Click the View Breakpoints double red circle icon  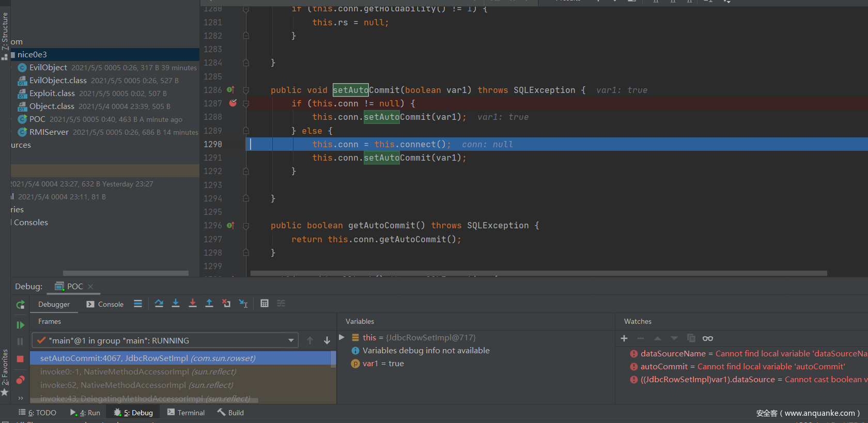20,380
